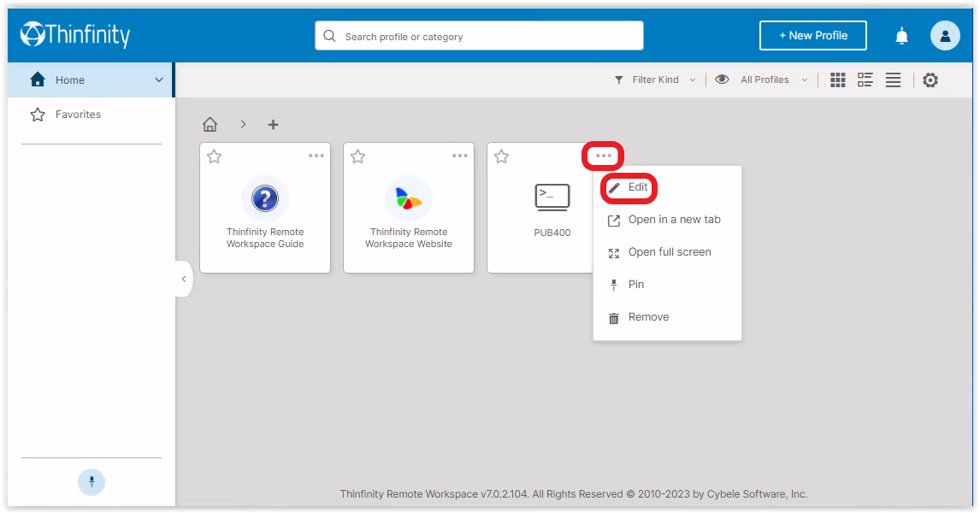Viewport: 980px width, 513px height.
Task: Star the PUB400 profile as favorite
Action: click(x=501, y=156)
